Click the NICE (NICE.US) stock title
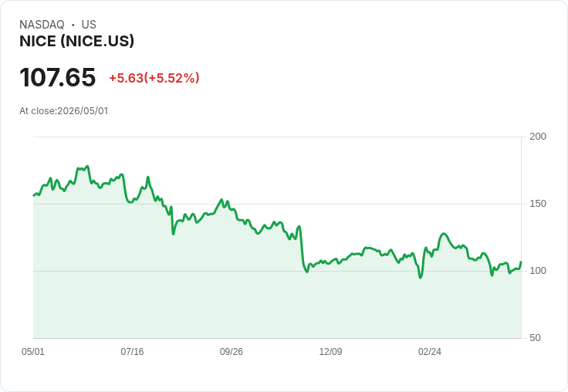The image size is (568, 392). click(77, 41)
